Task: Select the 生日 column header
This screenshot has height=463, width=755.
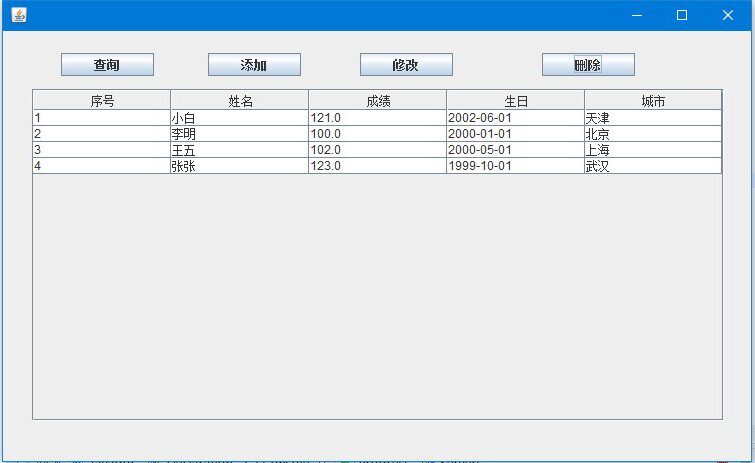Action: coord(516,100)
